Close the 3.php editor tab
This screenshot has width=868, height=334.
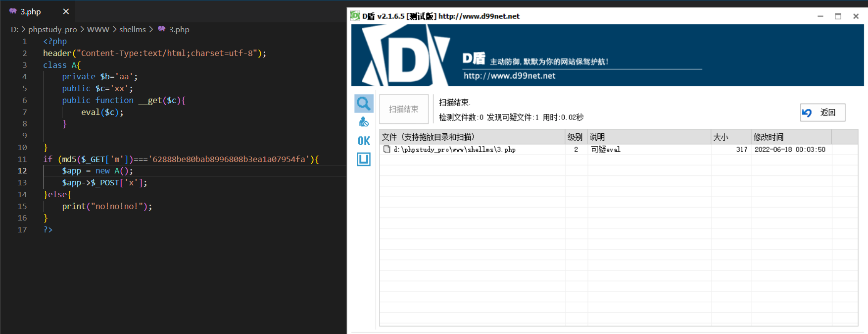tap(66, 11)
